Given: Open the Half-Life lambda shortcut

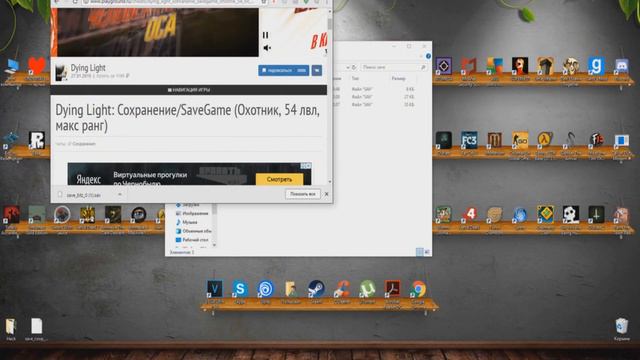Looking at the screenshot, I should 545,140.
